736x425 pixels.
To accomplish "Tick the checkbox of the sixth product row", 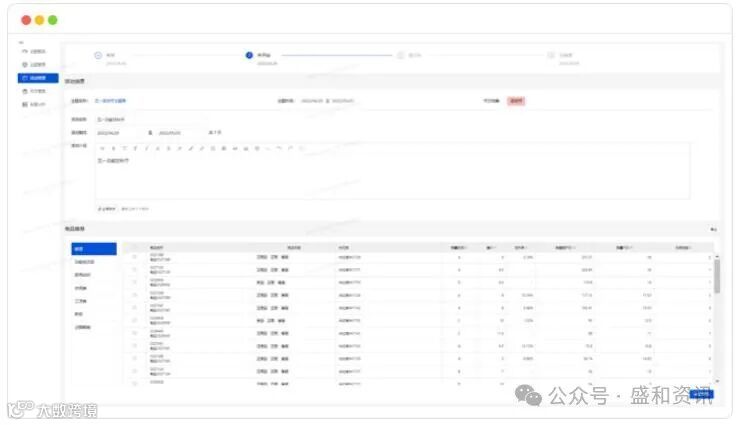I will (135, 320).
